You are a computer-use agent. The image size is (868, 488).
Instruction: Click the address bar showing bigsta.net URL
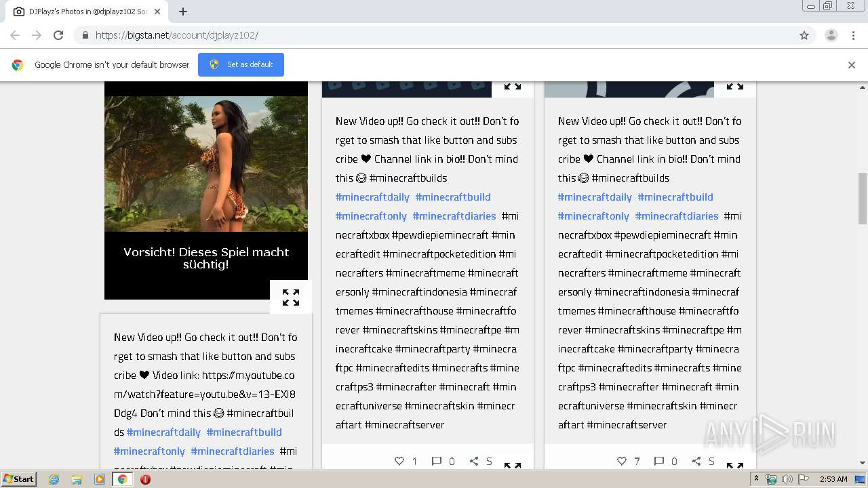[434, 35]
